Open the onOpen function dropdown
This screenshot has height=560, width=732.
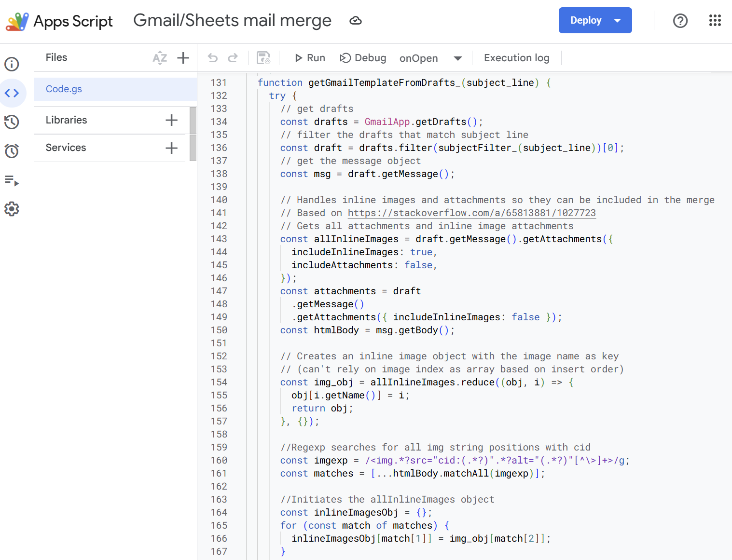click(x=430, y=58)
